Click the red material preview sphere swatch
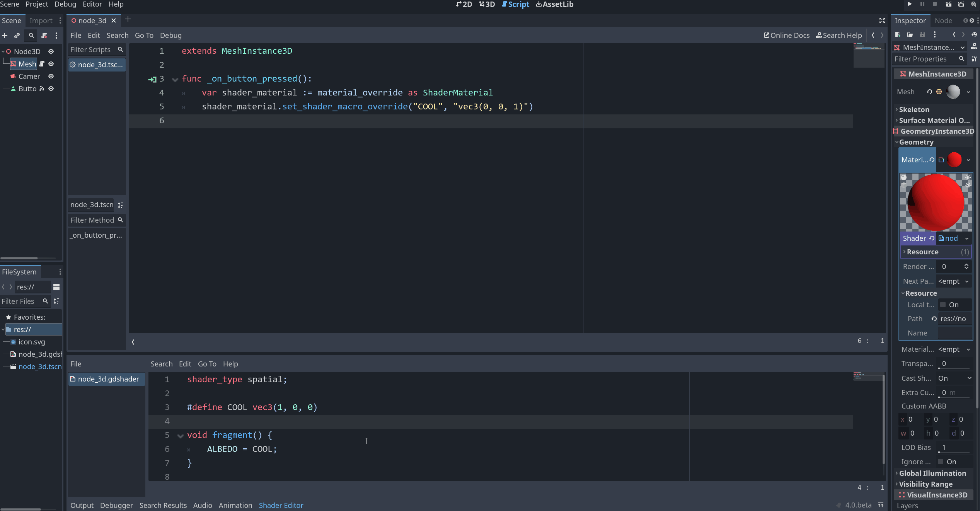The height and width of the screenshot is (511, 980). tap(954, 160)
